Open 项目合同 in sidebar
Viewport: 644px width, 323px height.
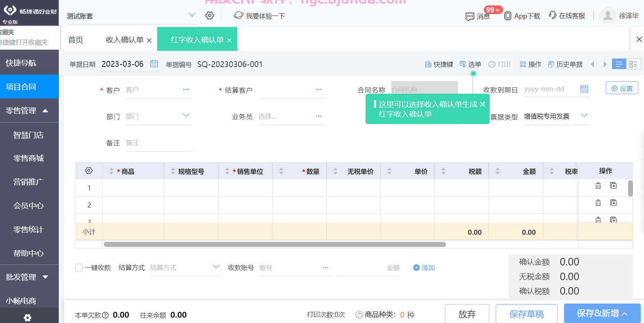tap(29, 87)
